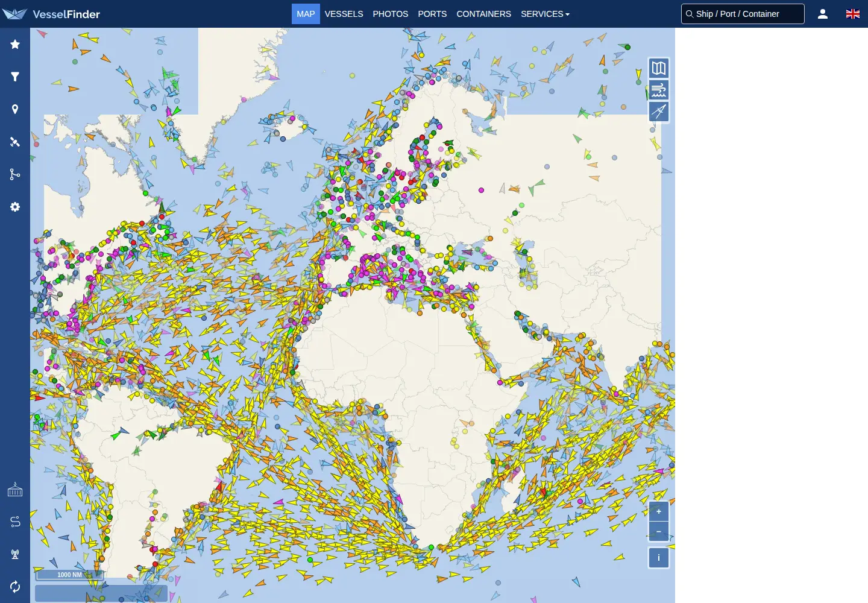The height and width of the screenshot is (603, 868).
Task: Open map settings gear icon
Action: [15, 207]
